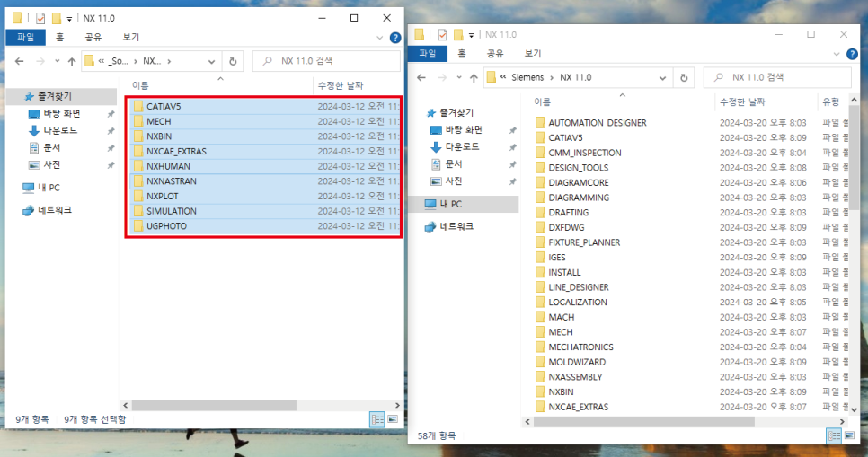The image size is (868, 457).
Task: Refresh the left window folder view
Action: [233, 61]
